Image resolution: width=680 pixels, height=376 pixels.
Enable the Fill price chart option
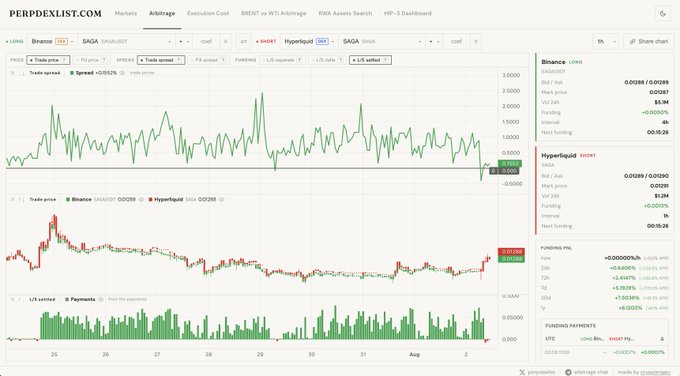(91, 60)
